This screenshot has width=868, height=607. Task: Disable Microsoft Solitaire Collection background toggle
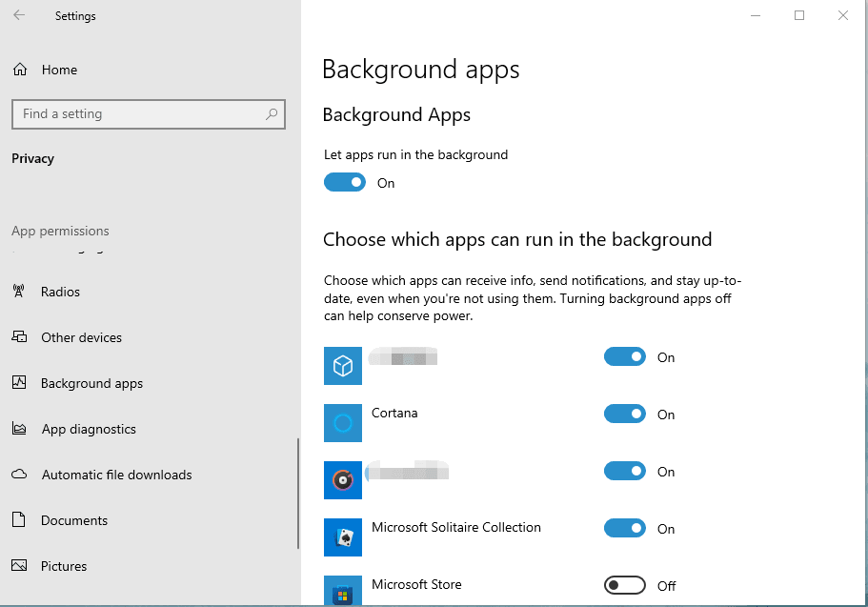coord(625,528)
